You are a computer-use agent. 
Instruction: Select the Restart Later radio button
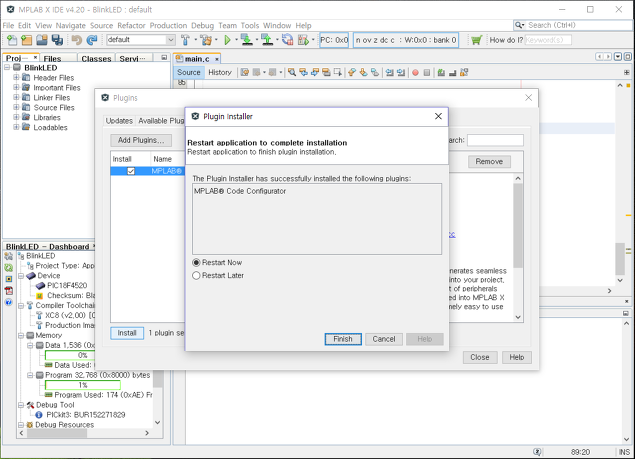(x=196, y=275)
